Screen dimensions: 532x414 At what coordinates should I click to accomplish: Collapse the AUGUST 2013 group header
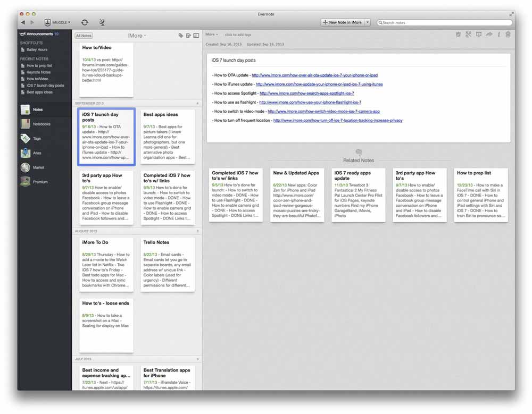tap(137, 231)
